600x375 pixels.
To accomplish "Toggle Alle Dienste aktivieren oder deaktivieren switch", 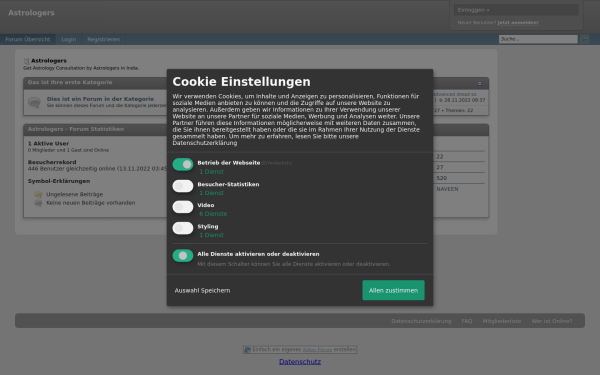I will point(183,256).
